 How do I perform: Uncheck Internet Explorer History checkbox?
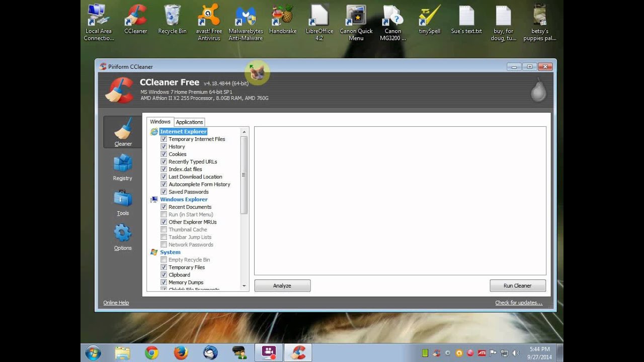pyautogui.click(x=164, y=147)
